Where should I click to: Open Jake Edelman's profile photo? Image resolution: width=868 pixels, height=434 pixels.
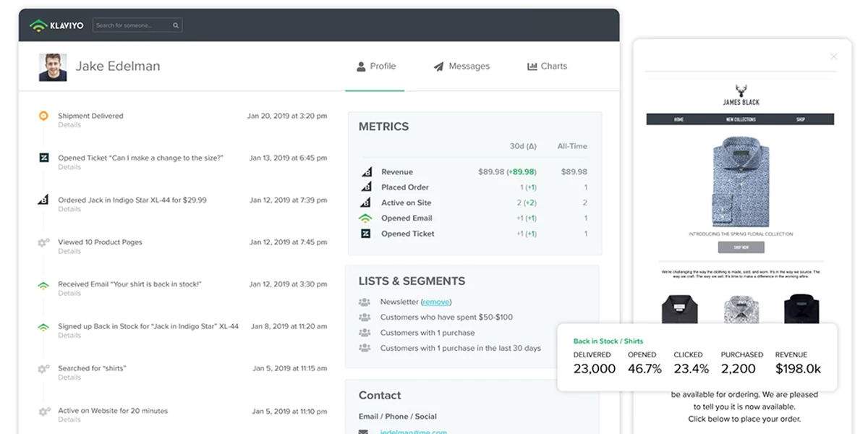53,67
